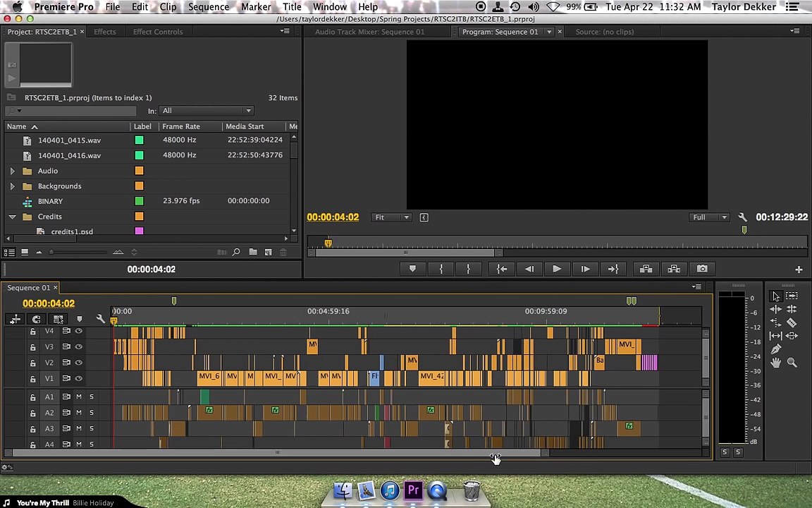Open the Fit zoom level dropdown
812x508 pixels.
coord(391,217)
